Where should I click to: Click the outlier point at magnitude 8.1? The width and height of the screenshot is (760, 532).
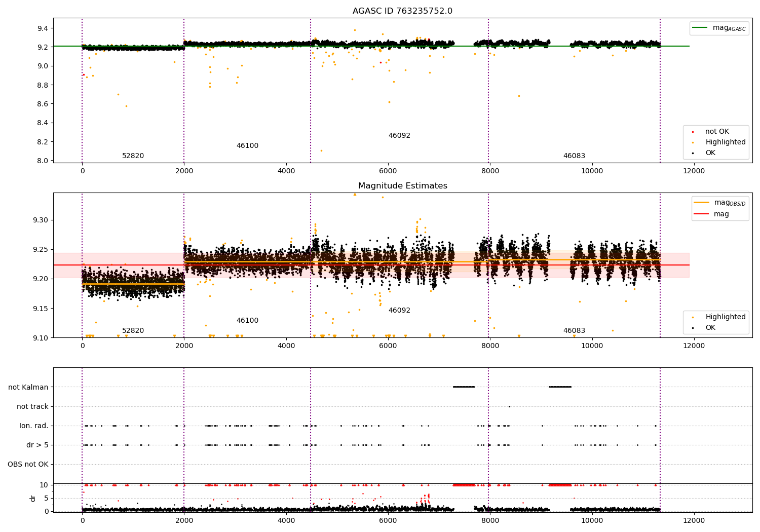[x=321, y=150]
